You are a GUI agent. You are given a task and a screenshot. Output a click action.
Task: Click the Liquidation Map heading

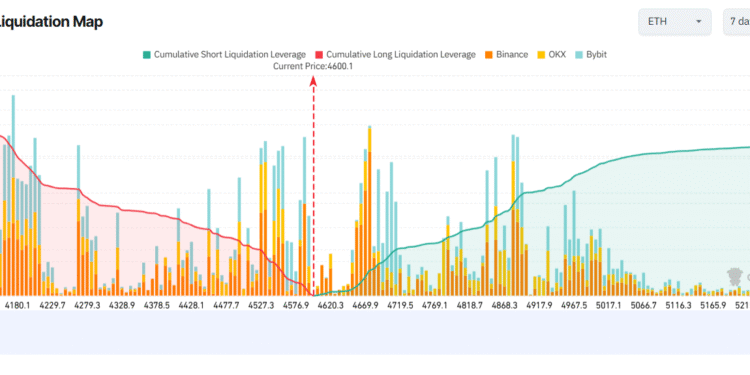[50, 22]
